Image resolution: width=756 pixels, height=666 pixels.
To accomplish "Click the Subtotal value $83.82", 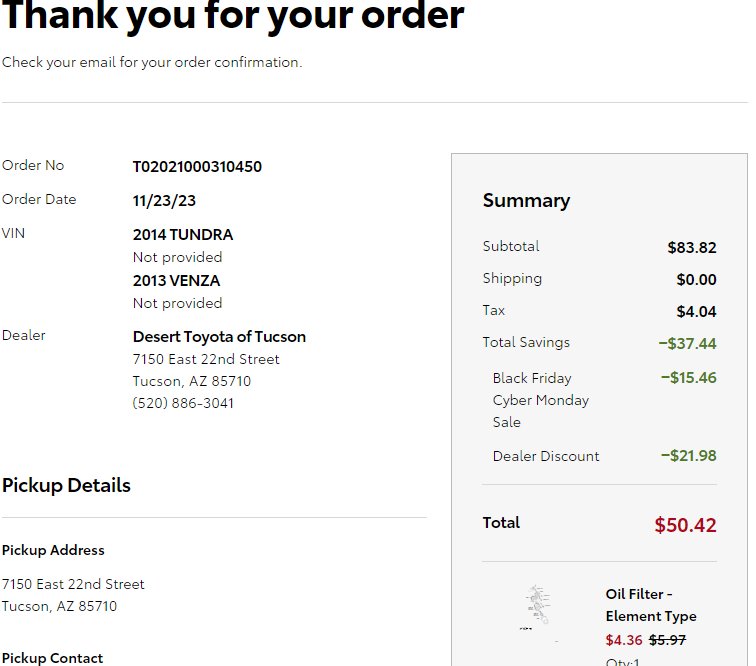I will 692,248.
